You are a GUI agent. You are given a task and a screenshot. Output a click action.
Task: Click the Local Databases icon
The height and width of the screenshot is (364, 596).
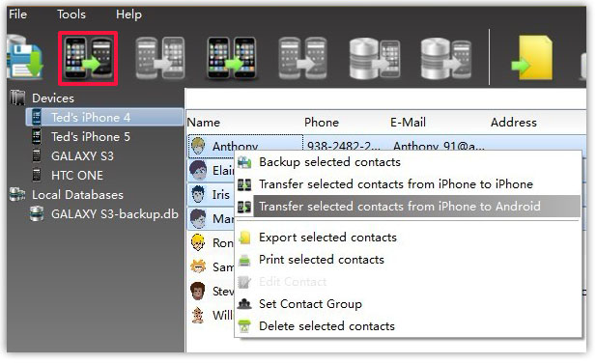click(x=17, y=194)
